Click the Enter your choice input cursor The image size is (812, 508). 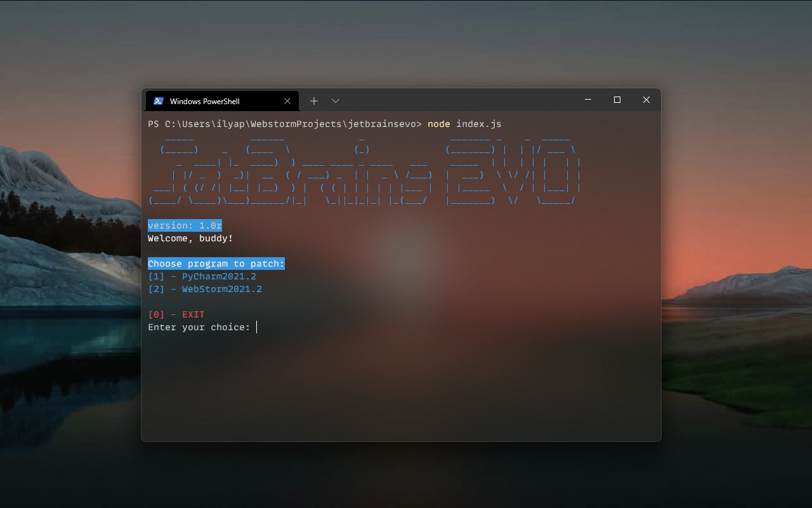256,327
